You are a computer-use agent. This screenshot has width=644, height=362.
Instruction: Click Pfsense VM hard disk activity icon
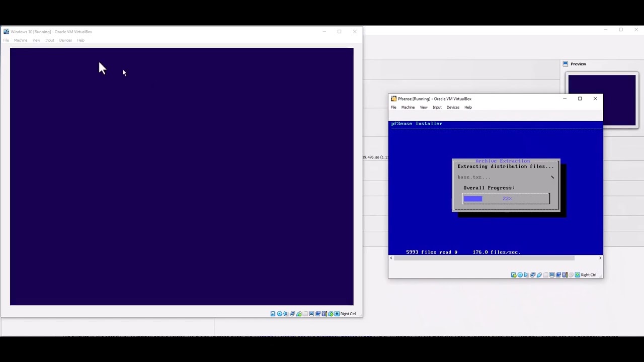pos(514,275)
